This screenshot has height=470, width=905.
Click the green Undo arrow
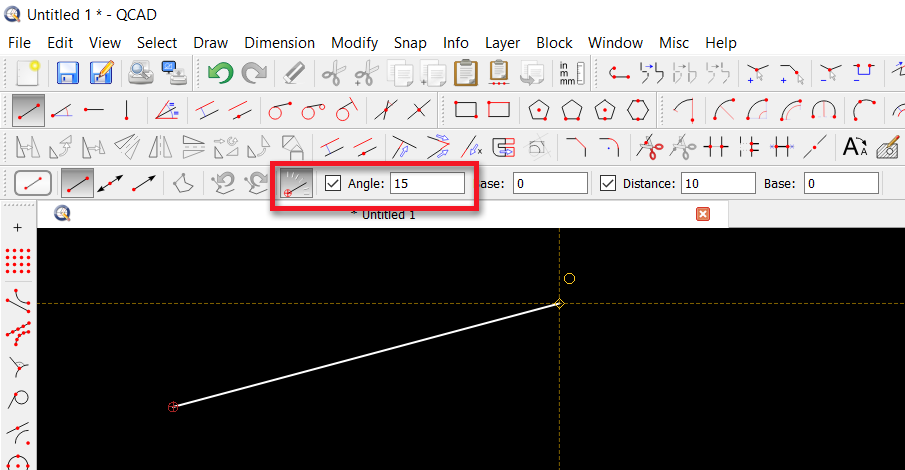pyautogui.click(x=220, y=73)
